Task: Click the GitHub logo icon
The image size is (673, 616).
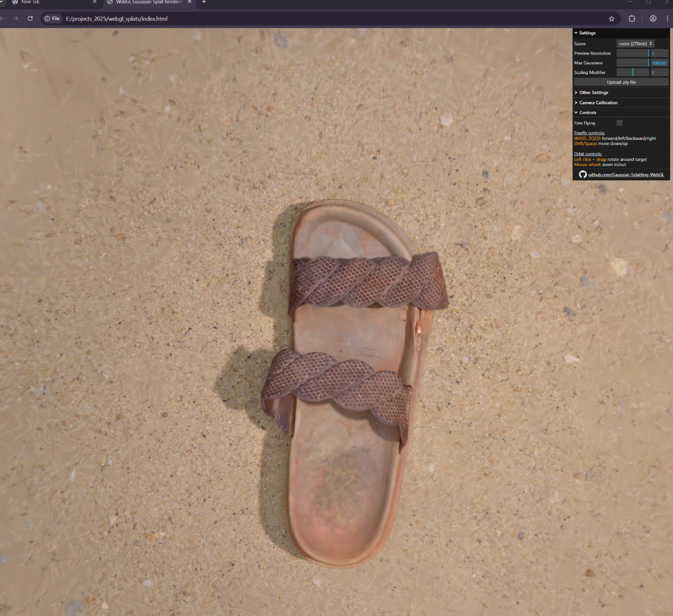Action: (583, 174)
